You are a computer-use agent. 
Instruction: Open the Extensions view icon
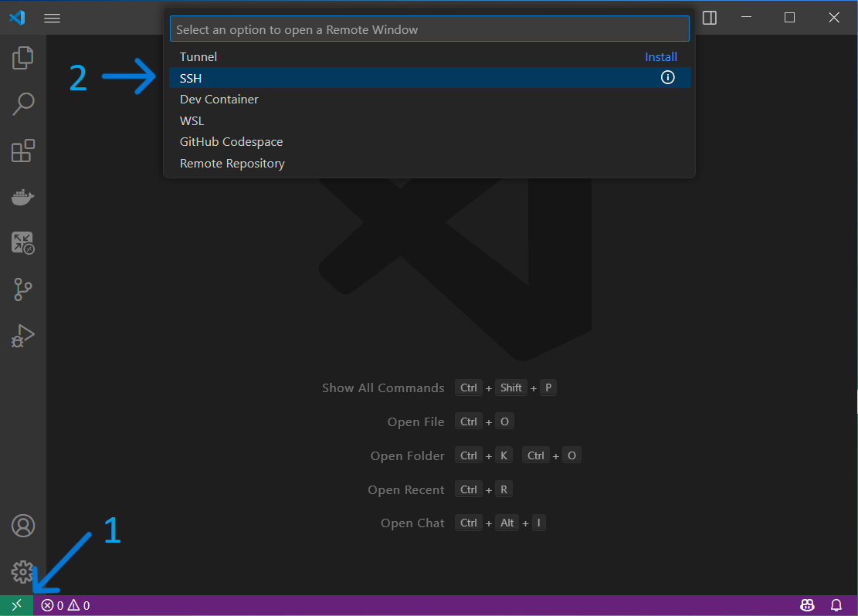tap(23, 151)
